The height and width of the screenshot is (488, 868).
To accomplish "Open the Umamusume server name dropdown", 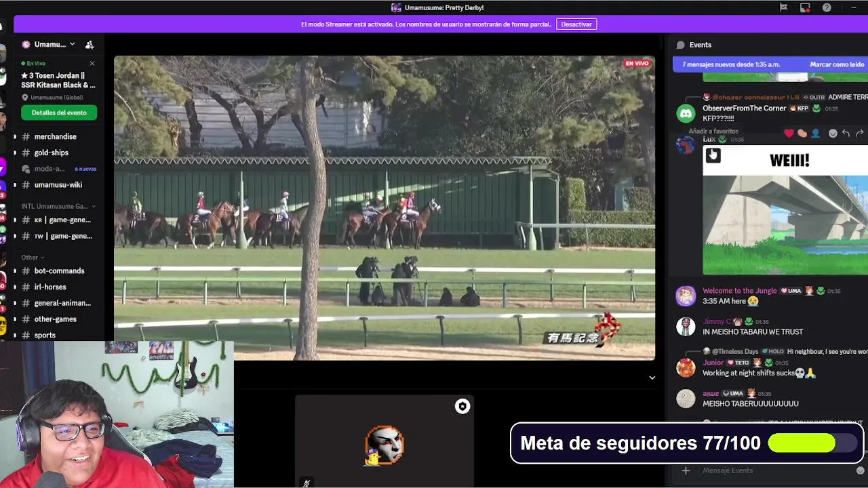I will coord(55,45).
